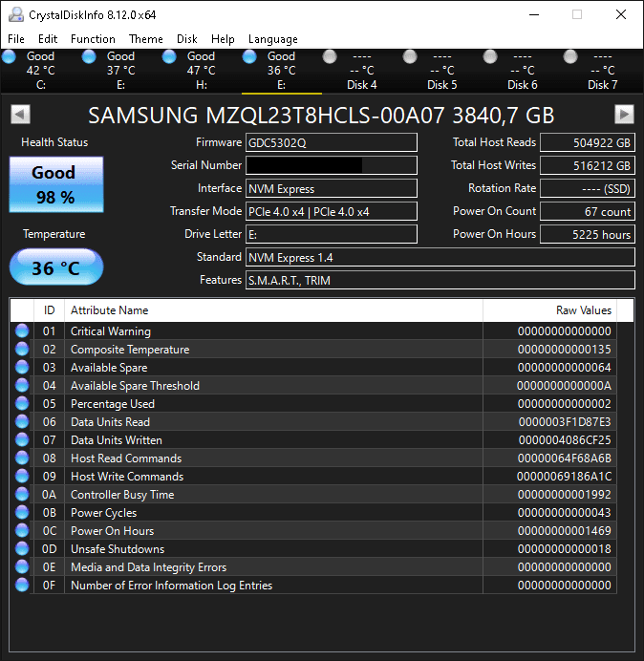Viewport: 644px width, 661px height.
Task: Select the Host Read Commands raw value
Action: point(565,458)
